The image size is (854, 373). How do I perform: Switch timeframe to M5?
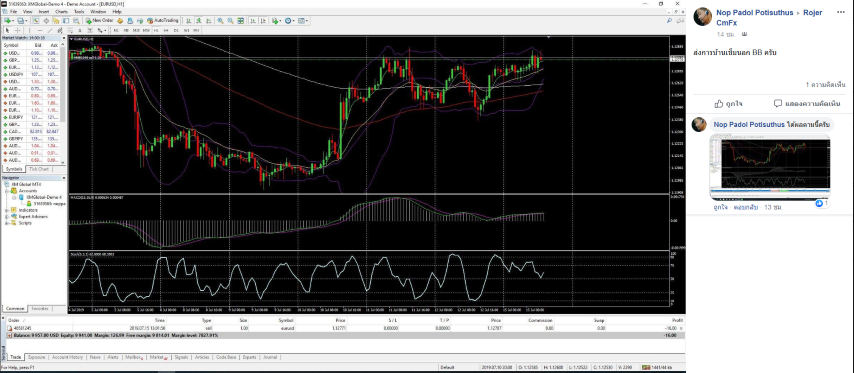tap(126, 30)
